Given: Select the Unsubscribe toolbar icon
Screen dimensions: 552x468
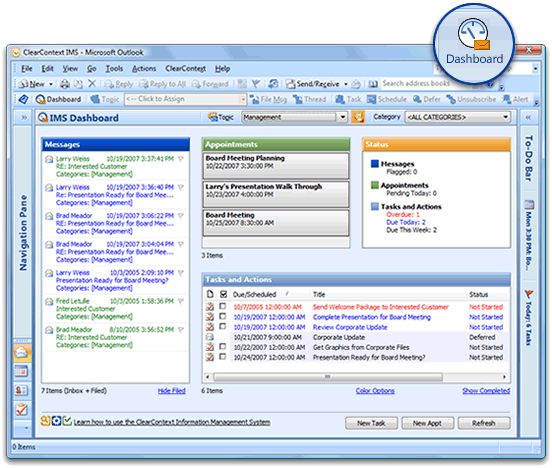Looking at the screenshot, I should [x=471, y=99].
